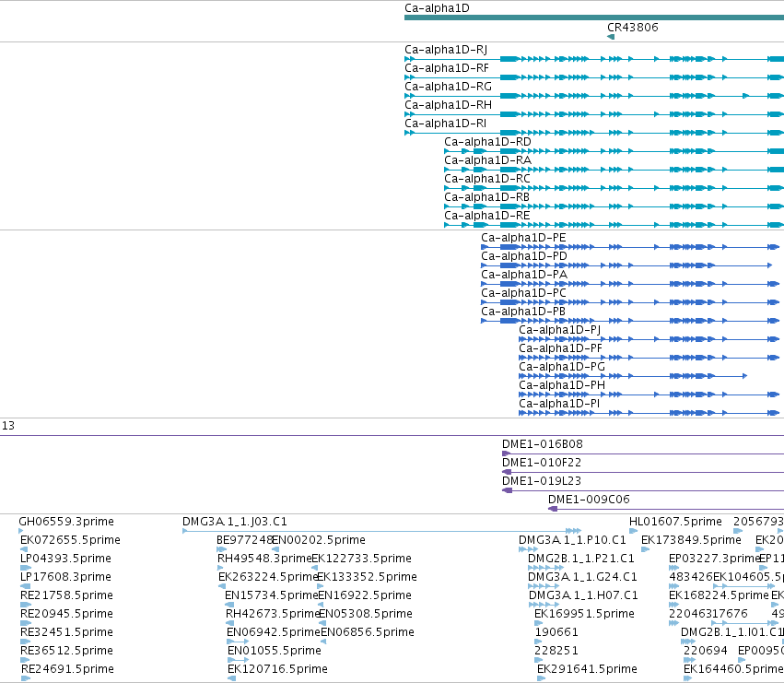Image resolution: width=784 pixels, height=683 pixels.
Task: Choose EST RE24691.5prime
Action: 67,669
